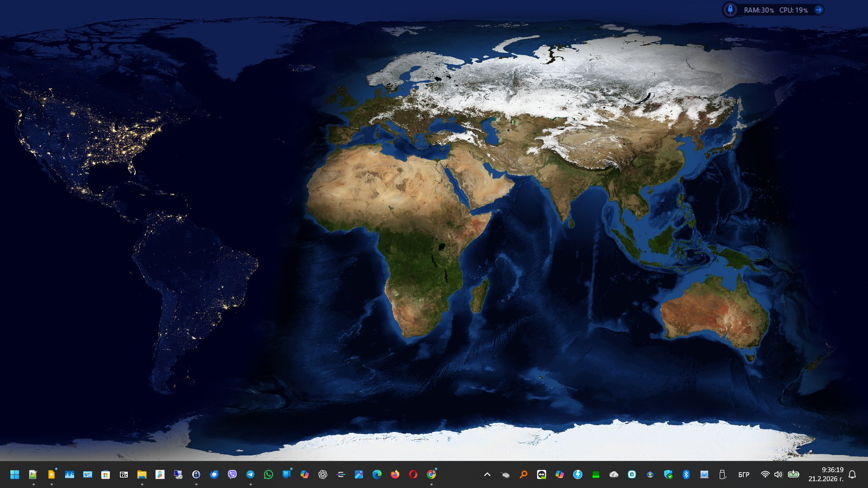The width and height of the screenshot is (868, 488).
Task: Open Microsoft Store from the taskbar
Action: coord(105,474)
